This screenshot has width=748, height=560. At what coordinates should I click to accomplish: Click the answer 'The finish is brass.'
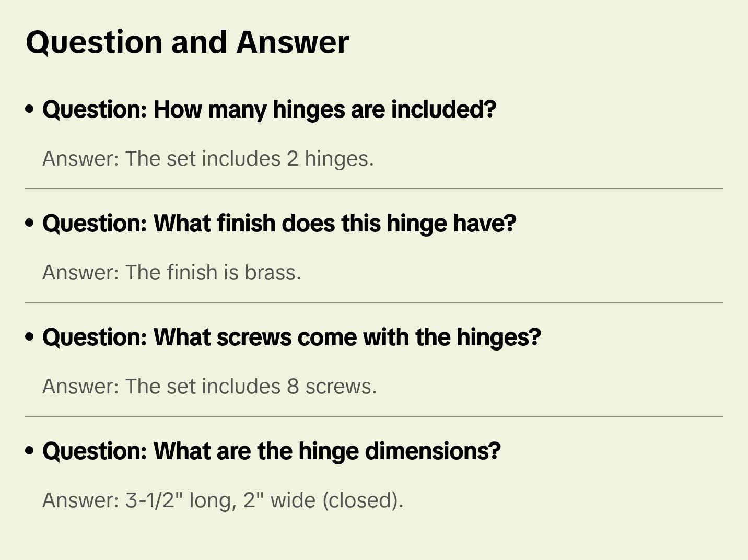(x=172, y=273)
